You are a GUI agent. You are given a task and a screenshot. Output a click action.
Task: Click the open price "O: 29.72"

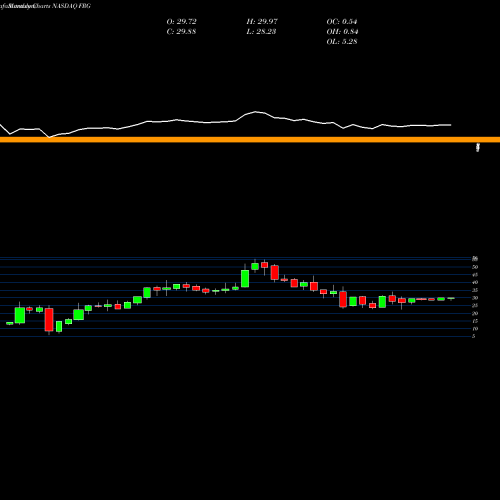(x=181, y=22)
